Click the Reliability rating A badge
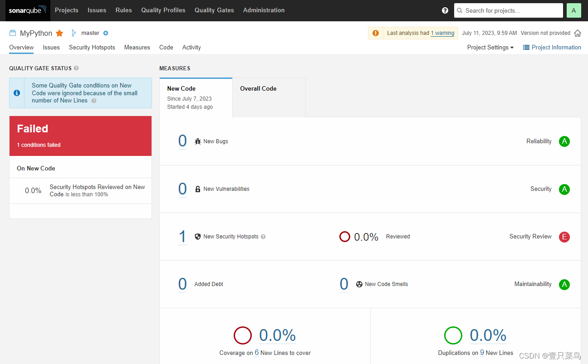This screenshot has height=364, width=588. coord(564,141)
